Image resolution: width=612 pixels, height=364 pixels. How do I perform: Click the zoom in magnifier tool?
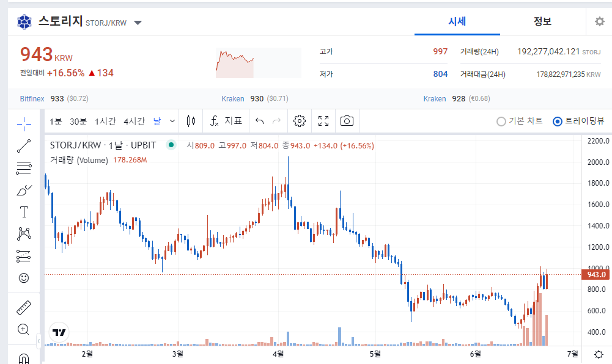tap(23, 329)
